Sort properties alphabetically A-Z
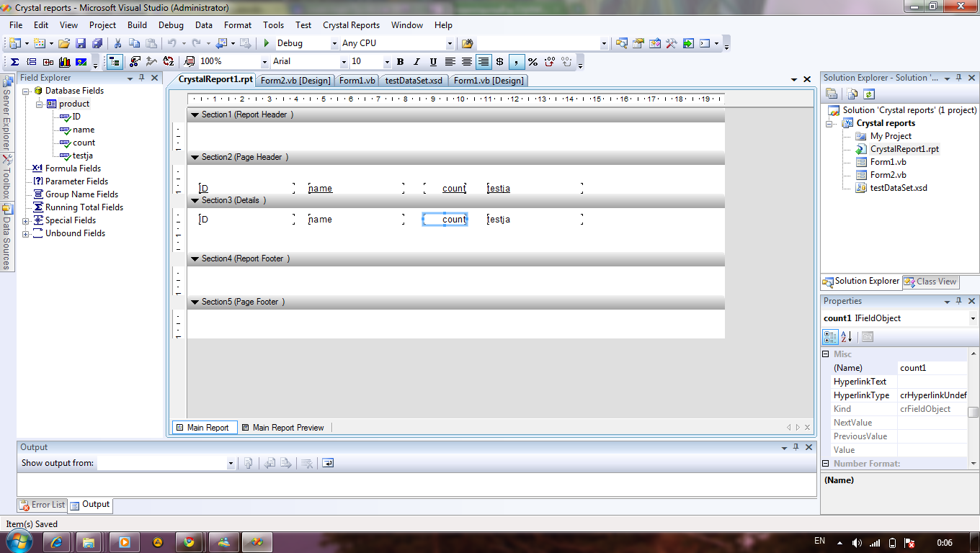The image size is (980, 553). click(x=847, y=336)
